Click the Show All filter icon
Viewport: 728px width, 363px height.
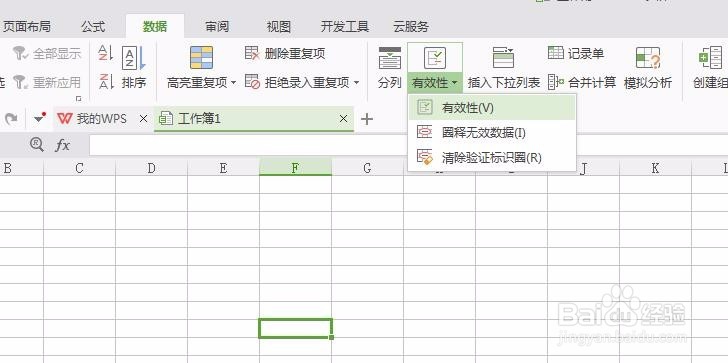point(20,53)
